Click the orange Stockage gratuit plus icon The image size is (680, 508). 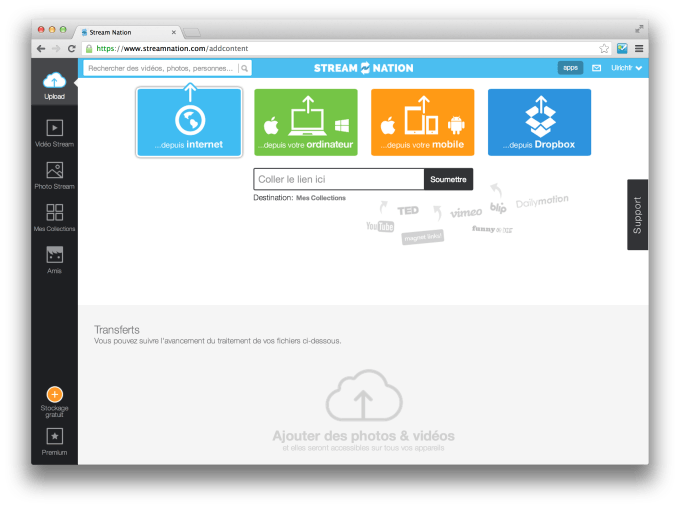pos(55,394)
